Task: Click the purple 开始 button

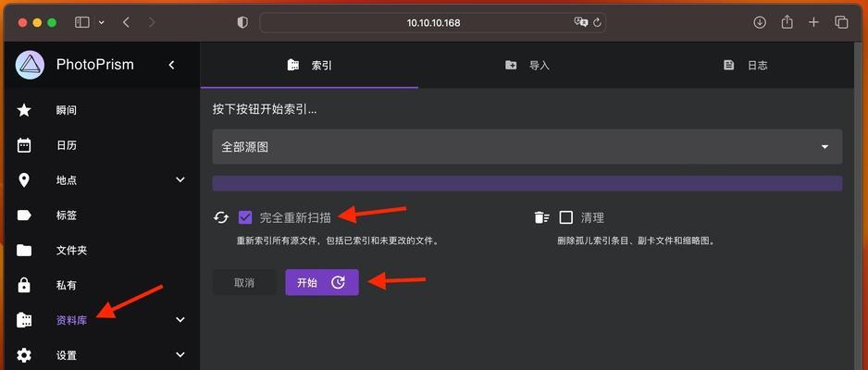Action: pos(322,283)
